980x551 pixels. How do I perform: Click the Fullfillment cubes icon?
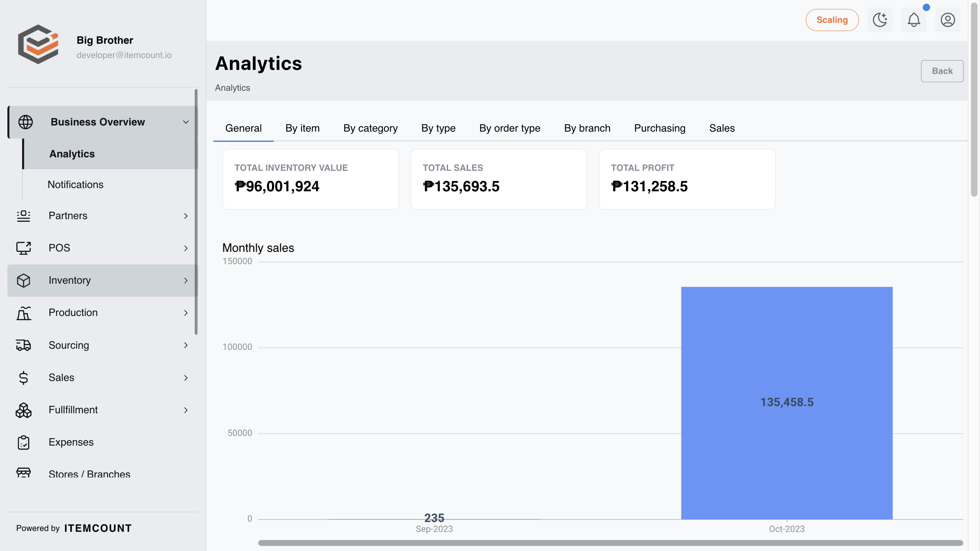tap(24, 410)
